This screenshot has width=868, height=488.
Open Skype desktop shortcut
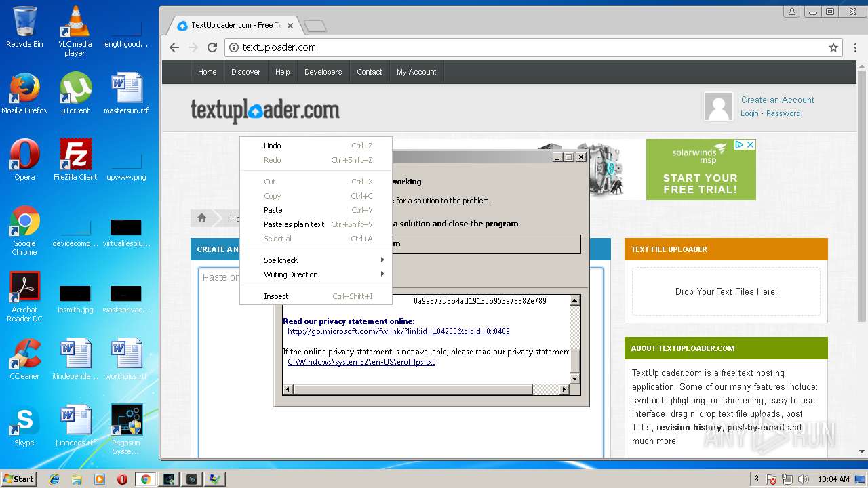[24, 426]
